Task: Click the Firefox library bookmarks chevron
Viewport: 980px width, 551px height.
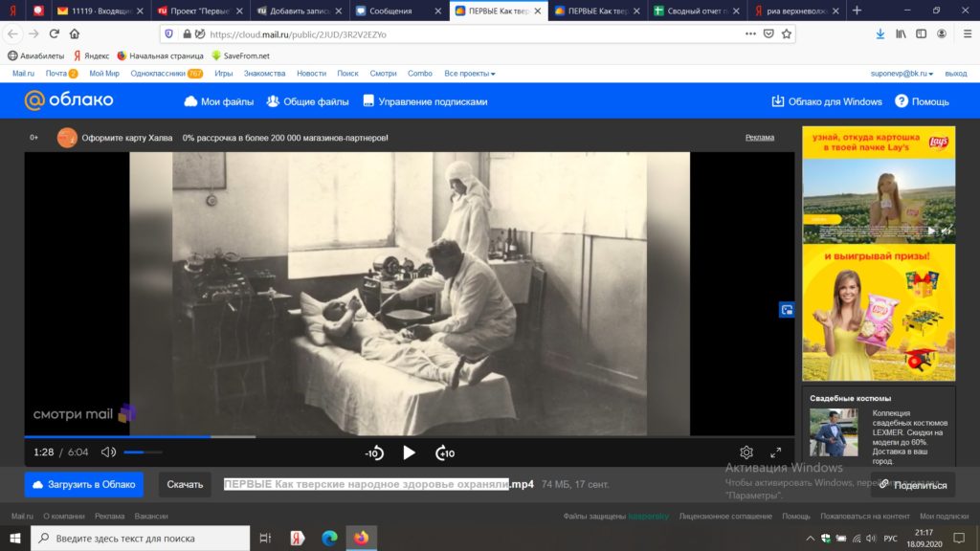Action: point(899,32)
